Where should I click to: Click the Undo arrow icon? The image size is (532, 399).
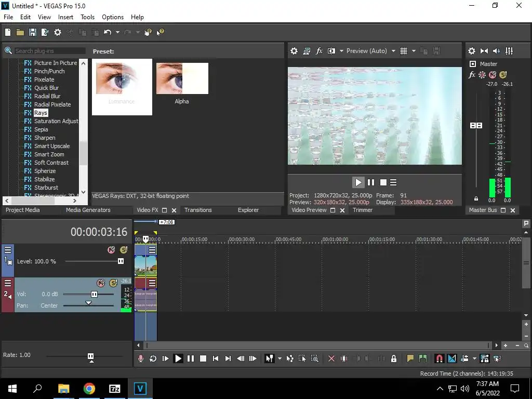(108, 32)
